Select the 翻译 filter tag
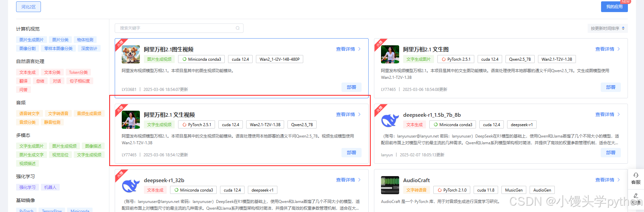The image size is (644, 212). (x=23, y=81)
